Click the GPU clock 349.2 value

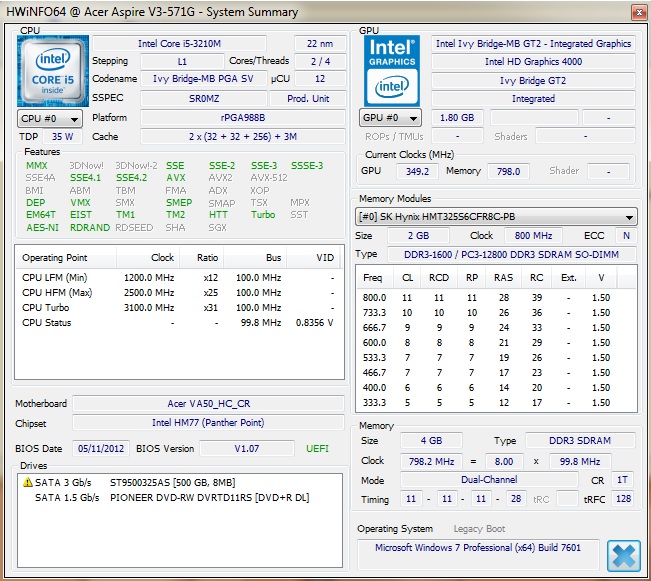click(x=417, y=172)
